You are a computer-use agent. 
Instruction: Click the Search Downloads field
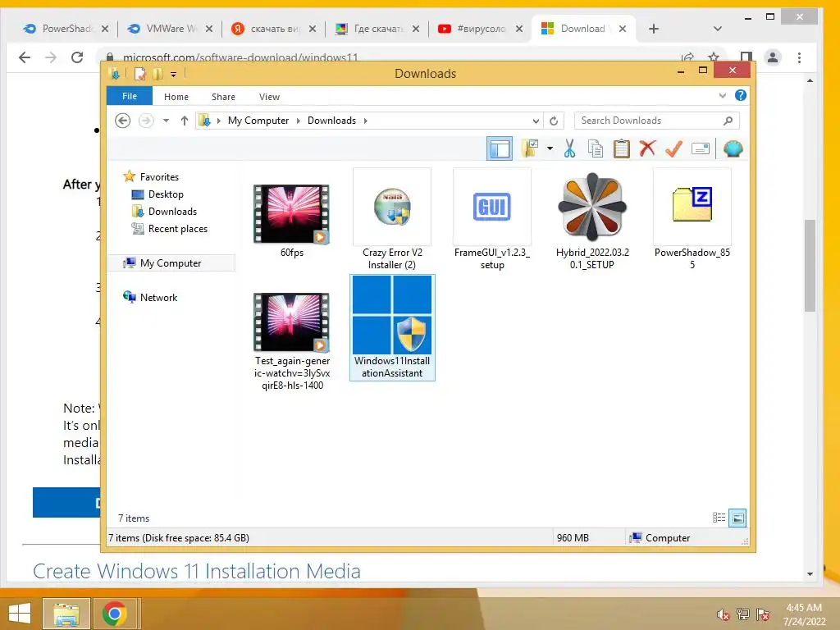(657, 121)
